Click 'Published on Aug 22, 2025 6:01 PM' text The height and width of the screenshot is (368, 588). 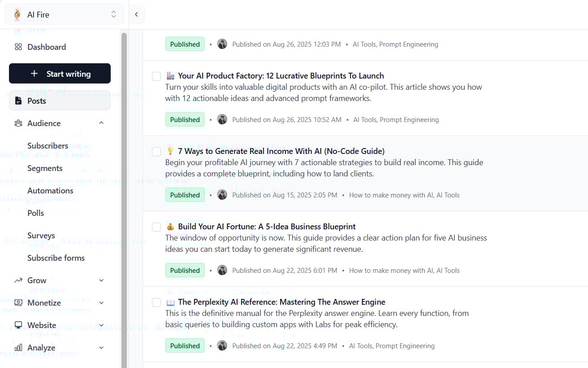pyautogui.click(x=285, y=270)
